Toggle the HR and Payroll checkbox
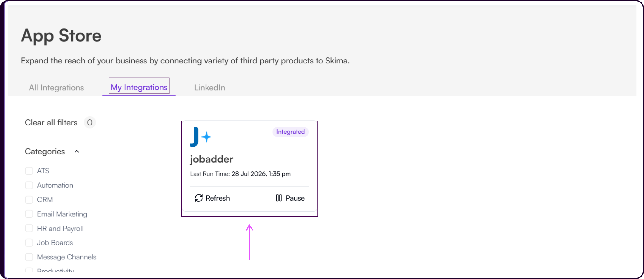Viewport: 644px width, 279px height. [x=29, y=228]
